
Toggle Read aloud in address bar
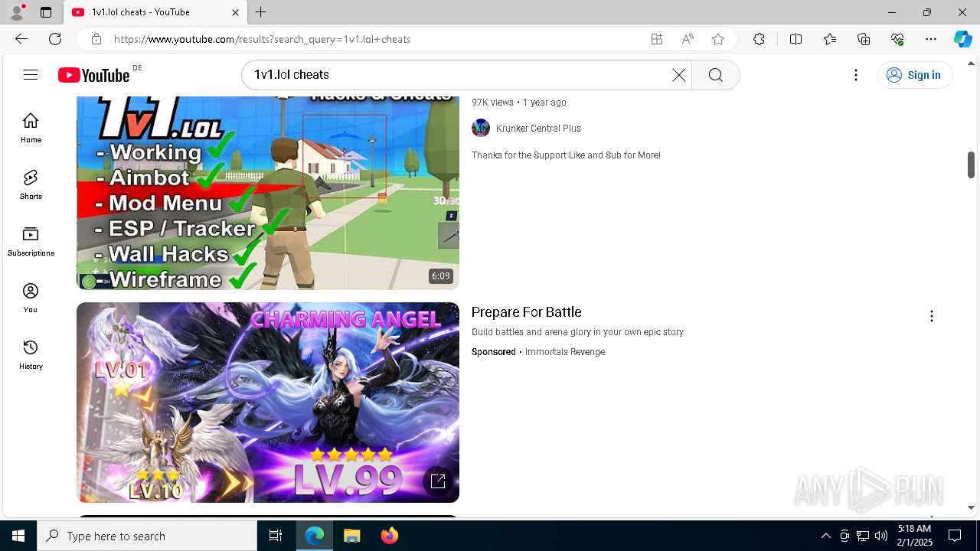pos(688,39)
